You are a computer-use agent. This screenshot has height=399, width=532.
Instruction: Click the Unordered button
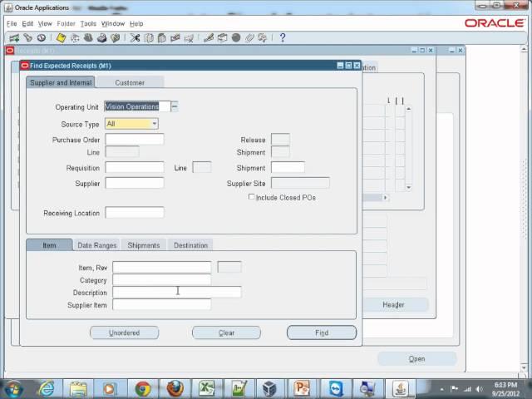(x=124, y=332)
